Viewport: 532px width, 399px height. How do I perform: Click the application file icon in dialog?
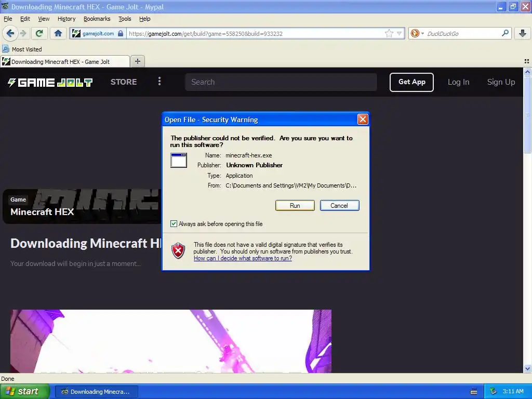[179, 160]
